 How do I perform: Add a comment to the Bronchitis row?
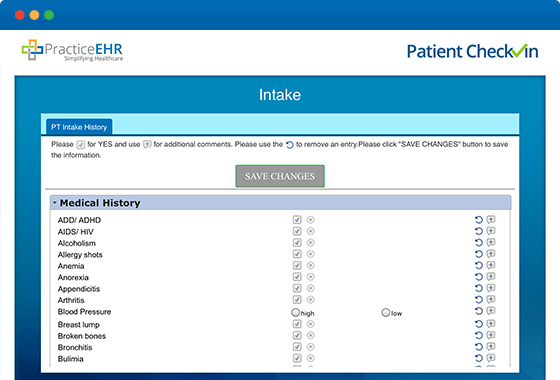pyautogui.click(x=491, y=346)
